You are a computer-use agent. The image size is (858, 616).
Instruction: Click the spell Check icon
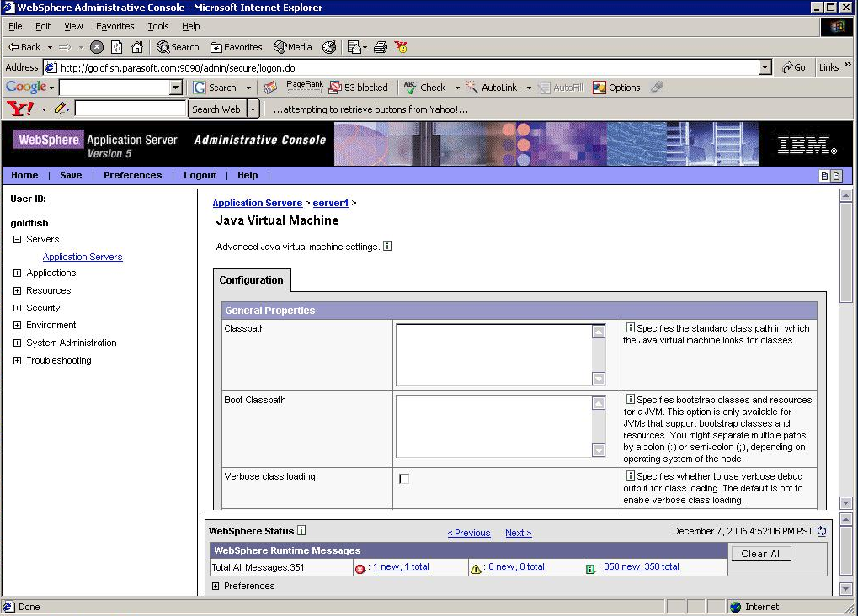tap(410, 88)
